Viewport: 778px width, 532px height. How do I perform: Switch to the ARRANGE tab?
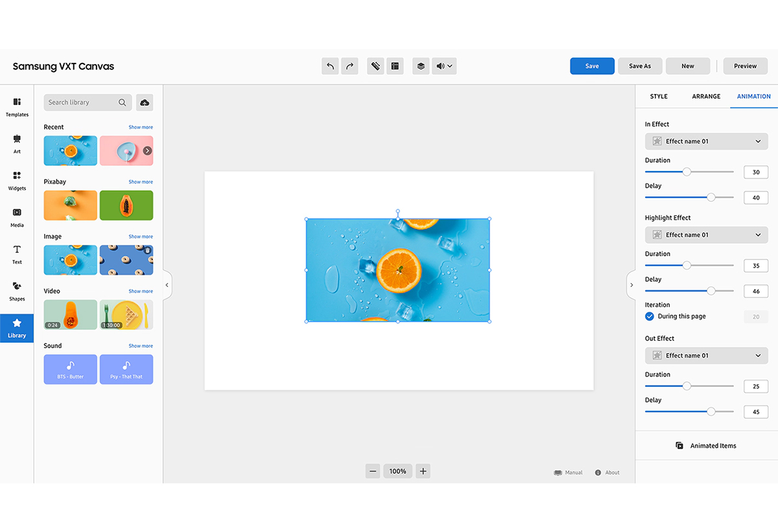[x=706, y=97]
